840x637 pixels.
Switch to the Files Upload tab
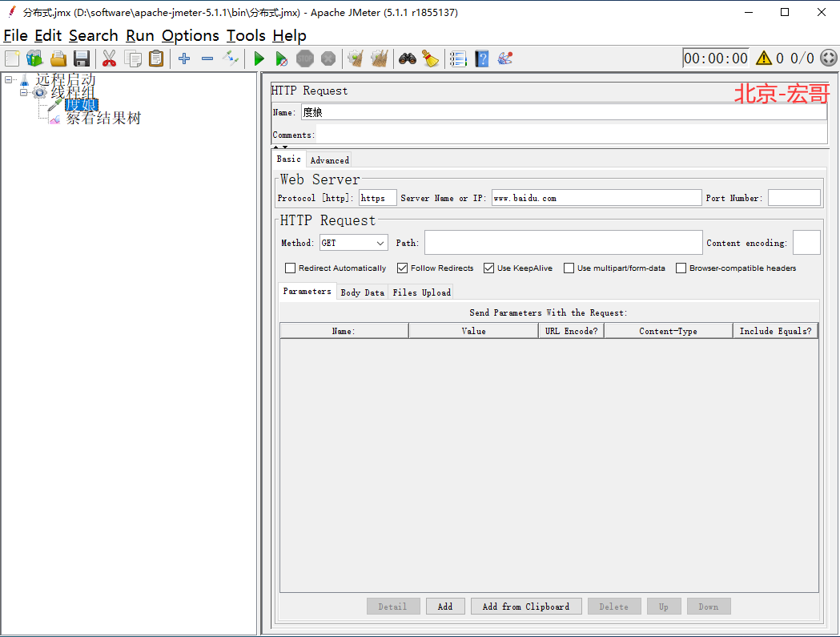[x=422, y=292]
